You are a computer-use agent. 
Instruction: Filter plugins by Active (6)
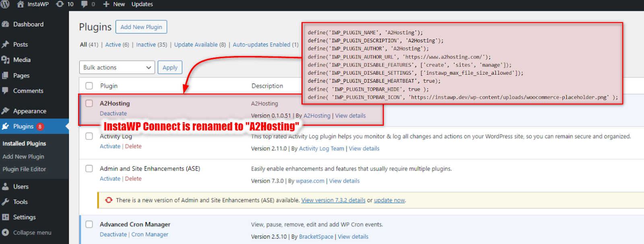tap(117, 44)
